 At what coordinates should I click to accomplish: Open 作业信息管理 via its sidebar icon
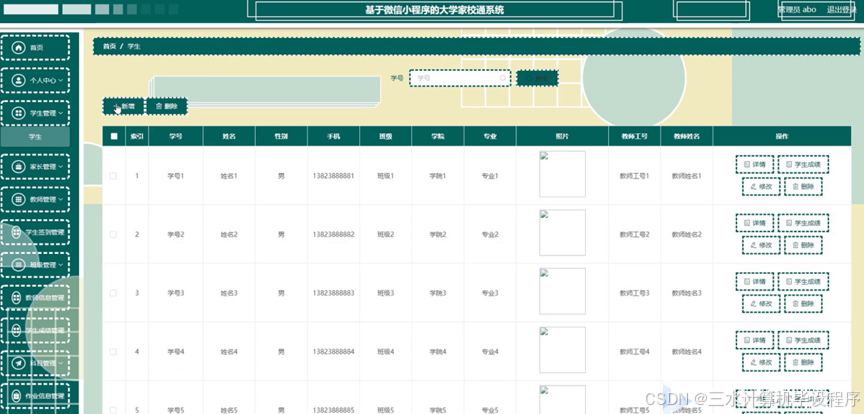pyautogui.click(x=19, y=396)
